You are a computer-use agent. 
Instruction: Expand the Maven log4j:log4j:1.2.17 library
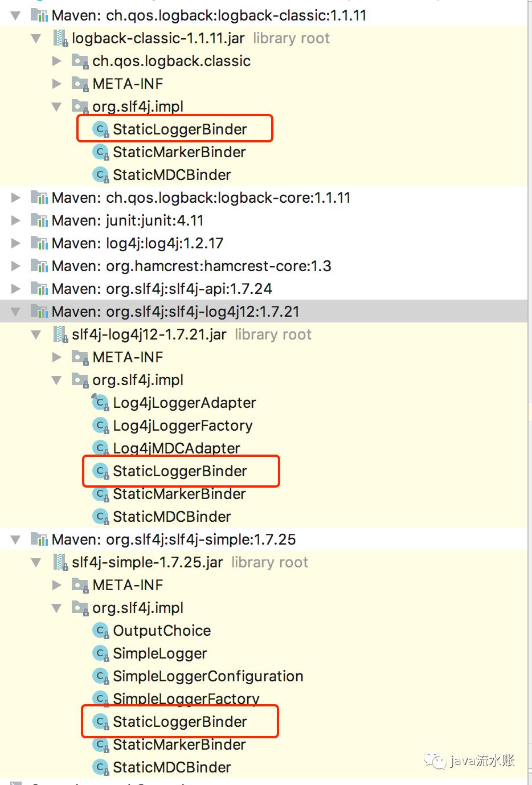[16, 243]
